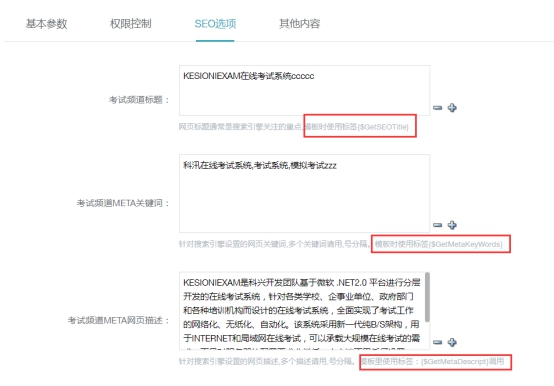
Task: Select the SEO选项 tab
Action: tap(215, 24)
